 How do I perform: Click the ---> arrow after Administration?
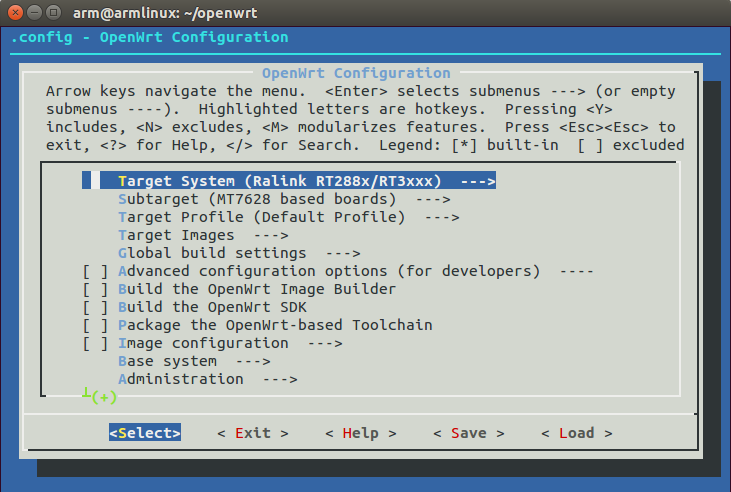click(280, 380)
